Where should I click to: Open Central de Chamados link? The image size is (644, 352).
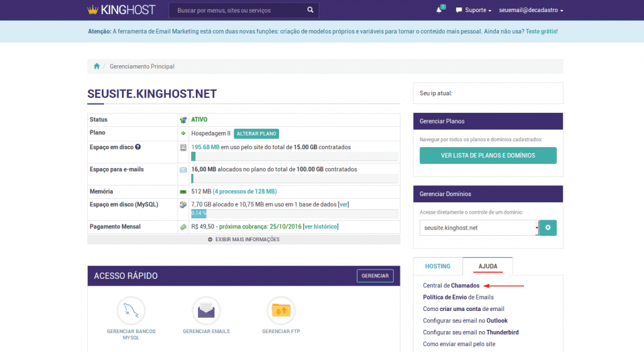[x=451, y=285]
